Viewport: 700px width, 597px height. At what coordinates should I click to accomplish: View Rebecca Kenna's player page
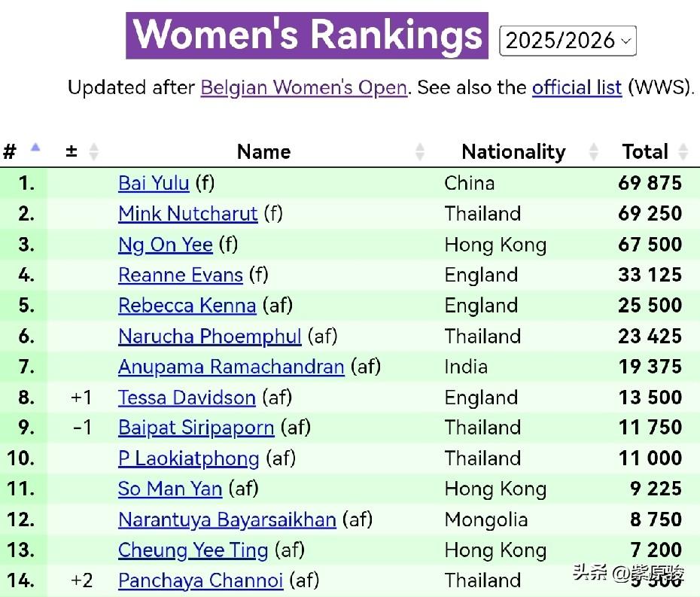click(x=187, y=306)
